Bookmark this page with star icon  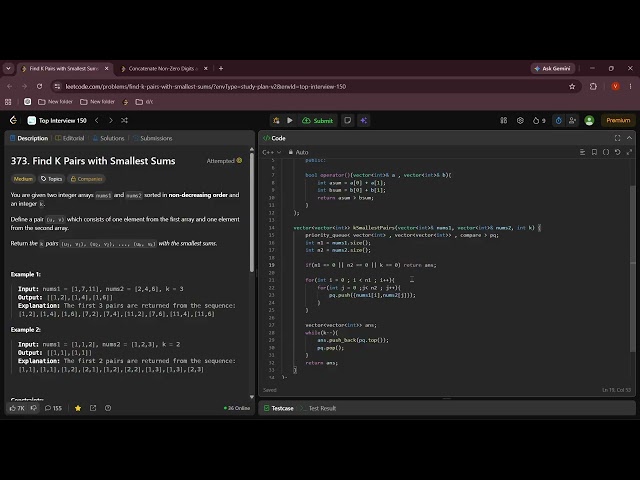pyautogui.click(x=572, y=87)
